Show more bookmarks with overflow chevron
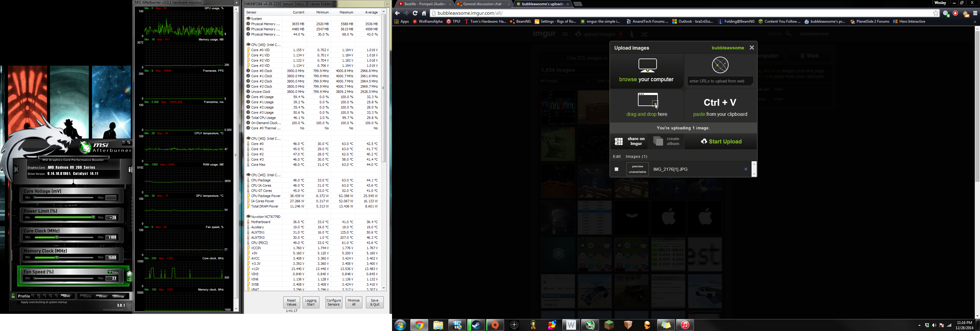Screen dimensions: 980x331 pos(975,22)
